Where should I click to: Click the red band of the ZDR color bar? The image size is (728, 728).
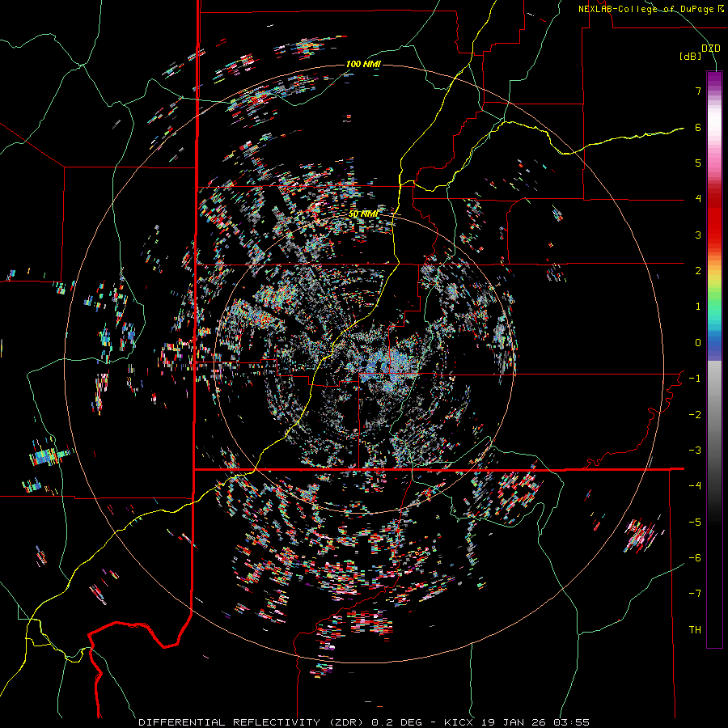(x=714, y=218)
